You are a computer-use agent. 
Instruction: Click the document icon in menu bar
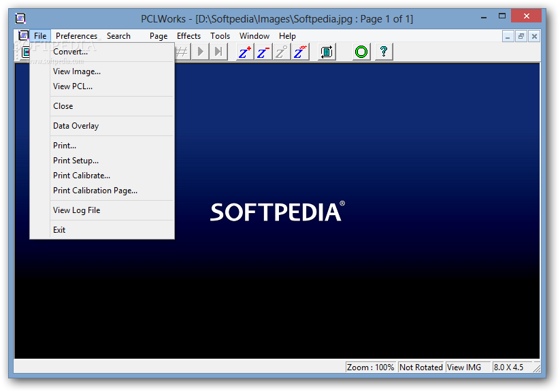click(23, 35)
